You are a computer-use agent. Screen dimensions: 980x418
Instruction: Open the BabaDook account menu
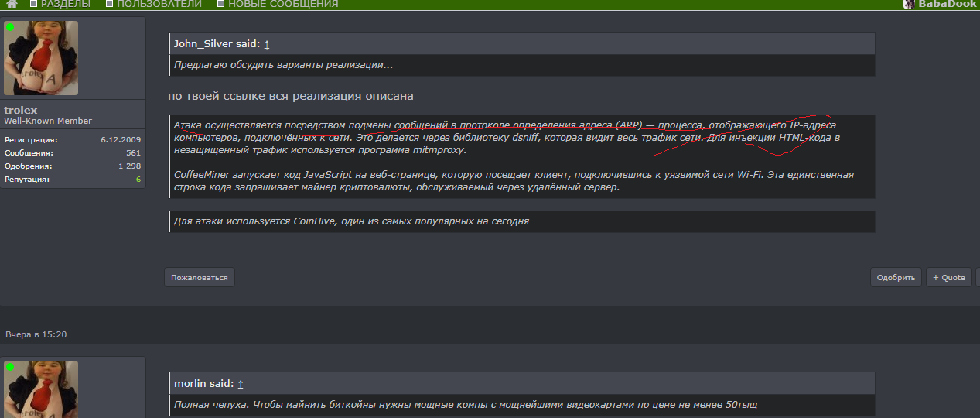tap(948, 4)
